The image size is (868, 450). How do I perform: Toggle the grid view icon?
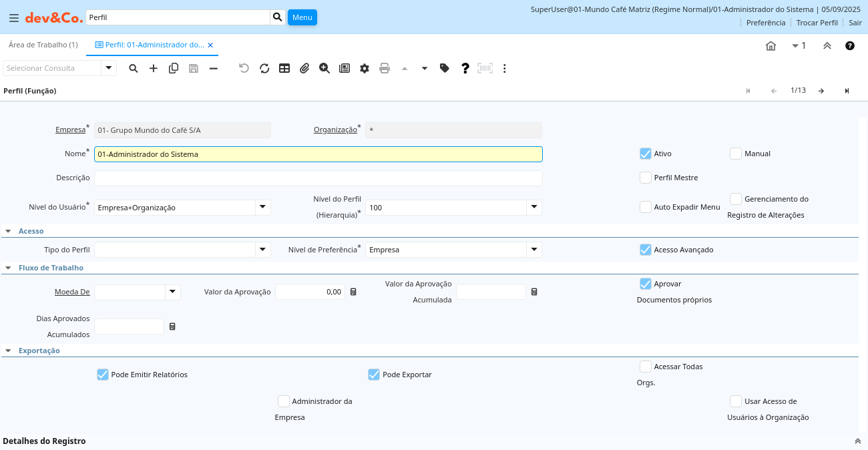pos(284,68)
